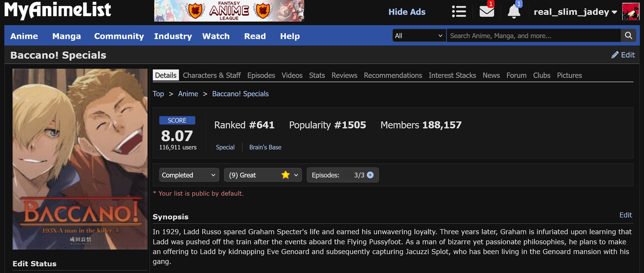Follow the Baccano! Specials breadcrumb link
This screenshot has width=644, height=273.
pyautogui.click(x=240, y=94)
